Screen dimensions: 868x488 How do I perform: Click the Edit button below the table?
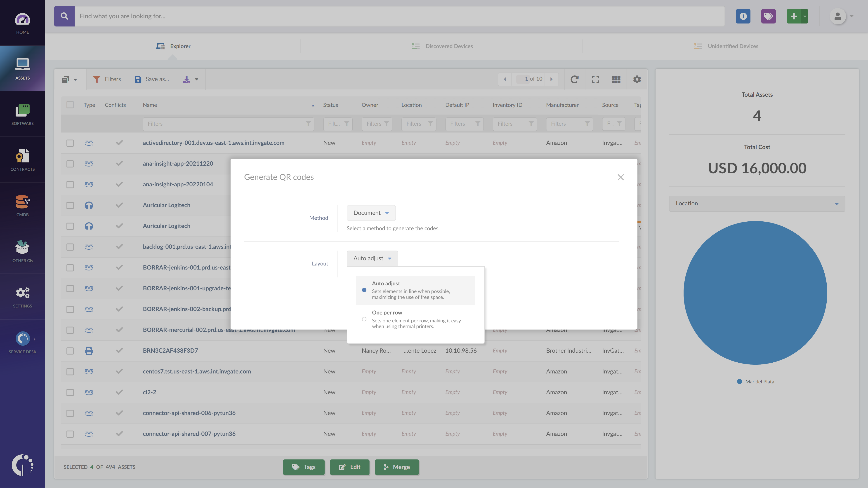pyautogui.click(x=350, y=467)
